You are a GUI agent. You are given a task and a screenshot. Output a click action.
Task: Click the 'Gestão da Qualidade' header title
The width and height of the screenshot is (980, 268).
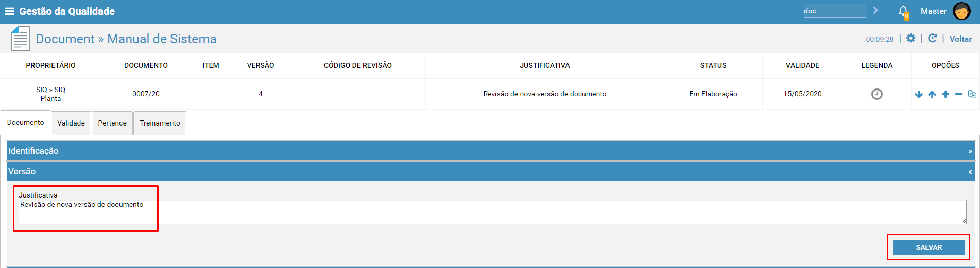click(67, 11)
